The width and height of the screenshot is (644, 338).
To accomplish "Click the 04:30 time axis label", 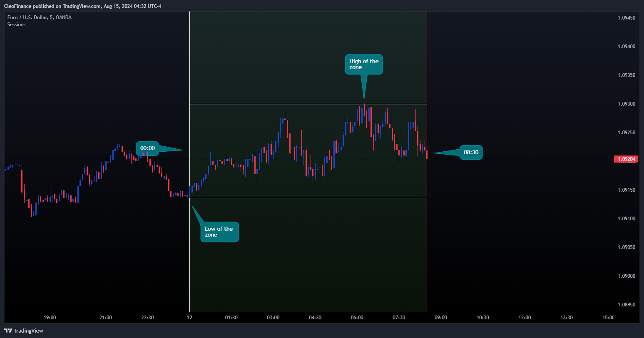I will coord(315,318).
